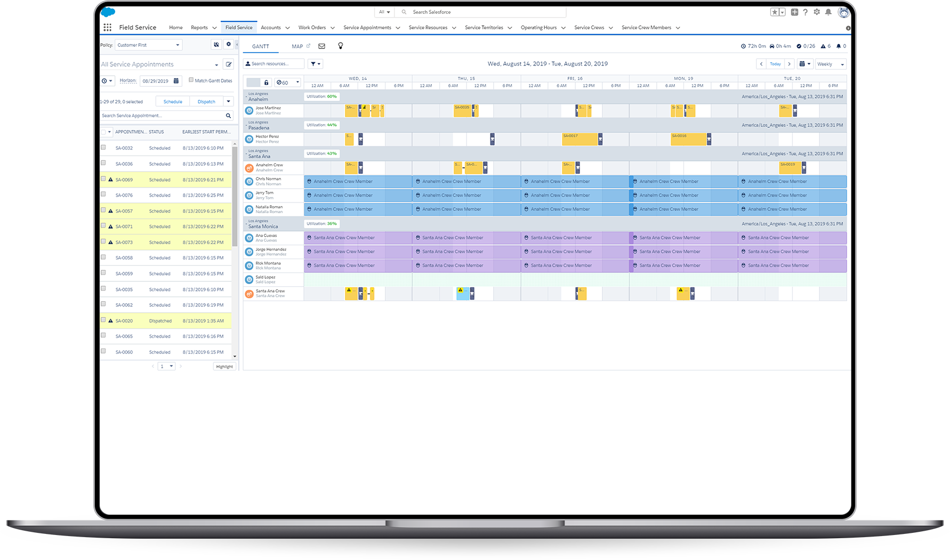Image resolution: width=950 pixels, height=560 pixels.
Task: Open the Horizon date calendar picker
Action: (x=176, y=81)
